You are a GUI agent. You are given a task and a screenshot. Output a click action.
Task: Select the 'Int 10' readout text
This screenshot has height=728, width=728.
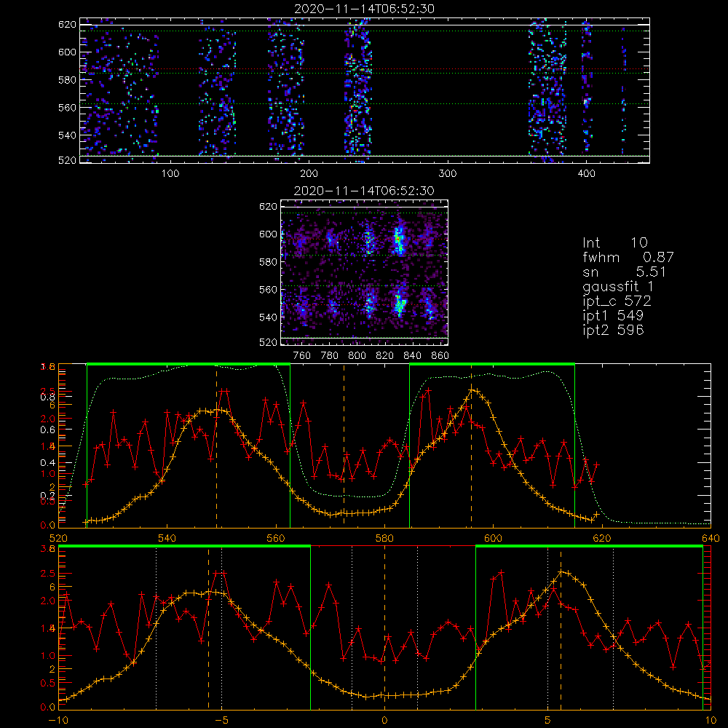click(x=614, y=242)
